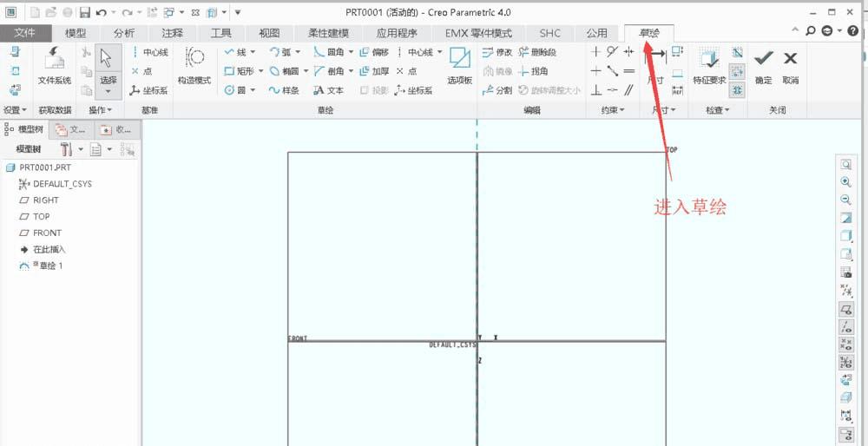868x446 pixels.
Task: Enable Construction Mode (构造模式)
Action: tap(194, 67)
